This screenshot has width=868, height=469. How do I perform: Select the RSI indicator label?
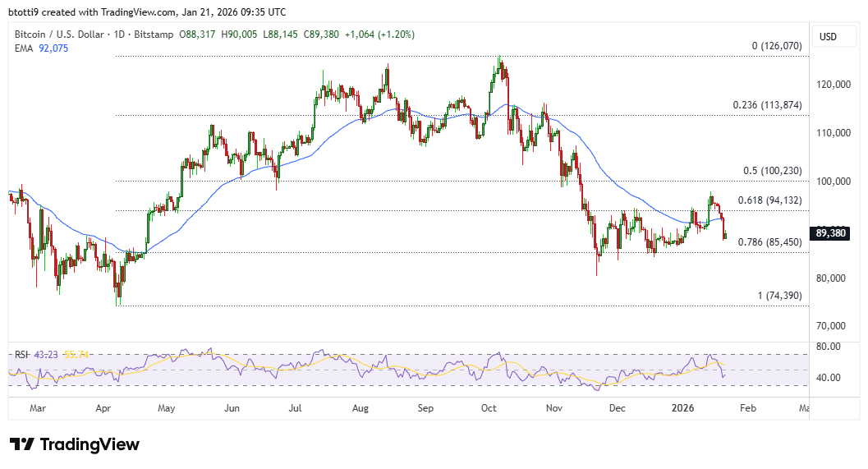click(x=21, y=354)
